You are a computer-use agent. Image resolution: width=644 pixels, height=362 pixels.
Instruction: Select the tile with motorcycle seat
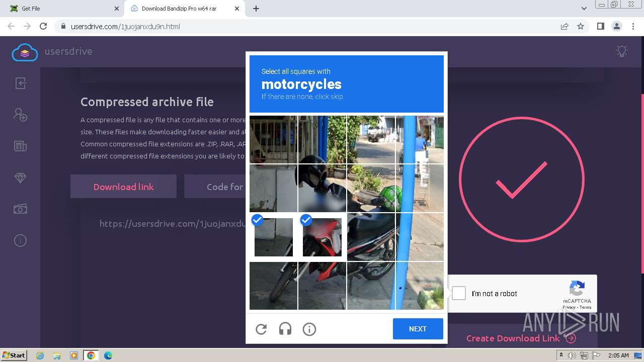[x=371, y=237]
